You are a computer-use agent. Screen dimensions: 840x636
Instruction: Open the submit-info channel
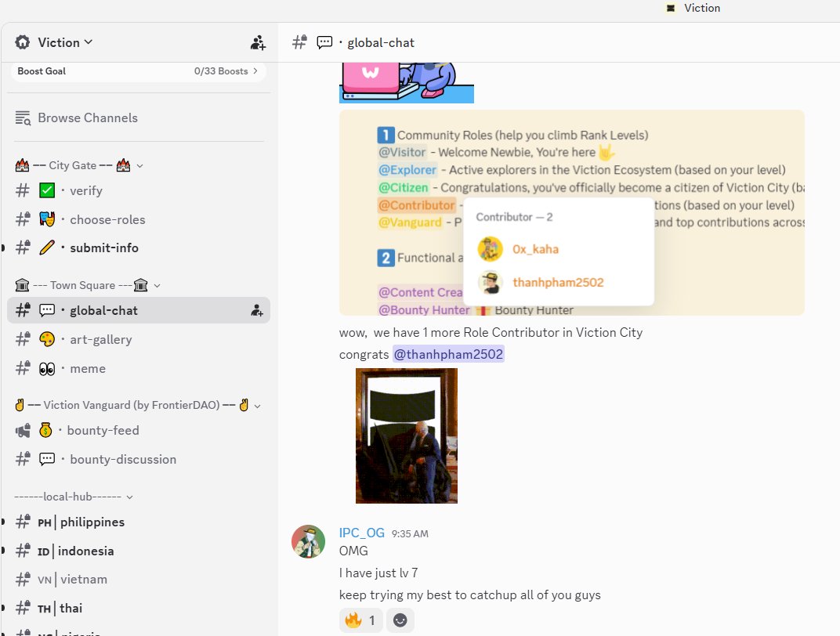pos(138,248)
